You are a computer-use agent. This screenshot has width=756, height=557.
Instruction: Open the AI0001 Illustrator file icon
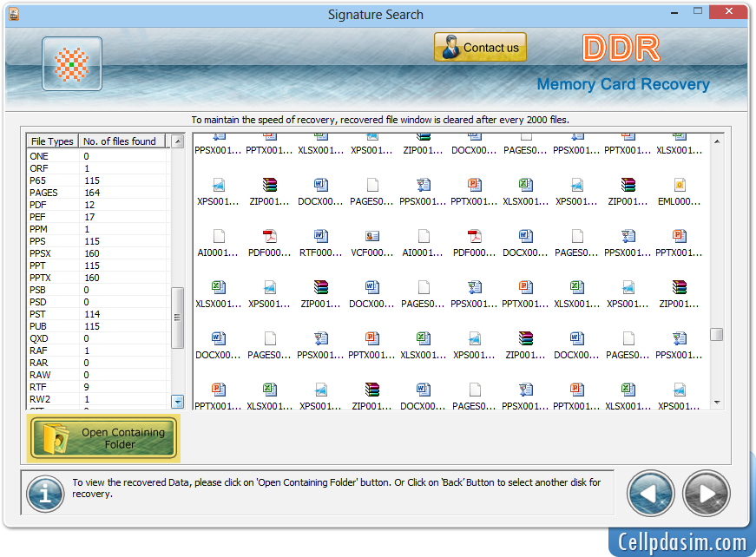pyautogui.click(x=218, y=236)
